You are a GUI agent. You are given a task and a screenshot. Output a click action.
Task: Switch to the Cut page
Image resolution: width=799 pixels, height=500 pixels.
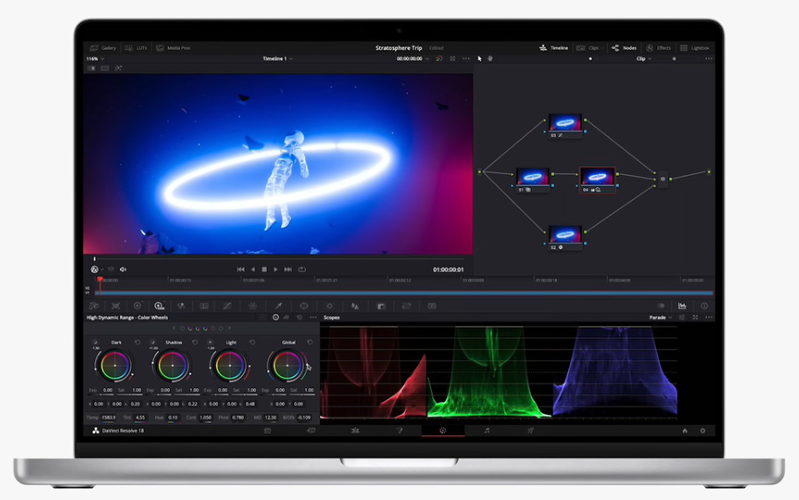click(x=311, y=431)
